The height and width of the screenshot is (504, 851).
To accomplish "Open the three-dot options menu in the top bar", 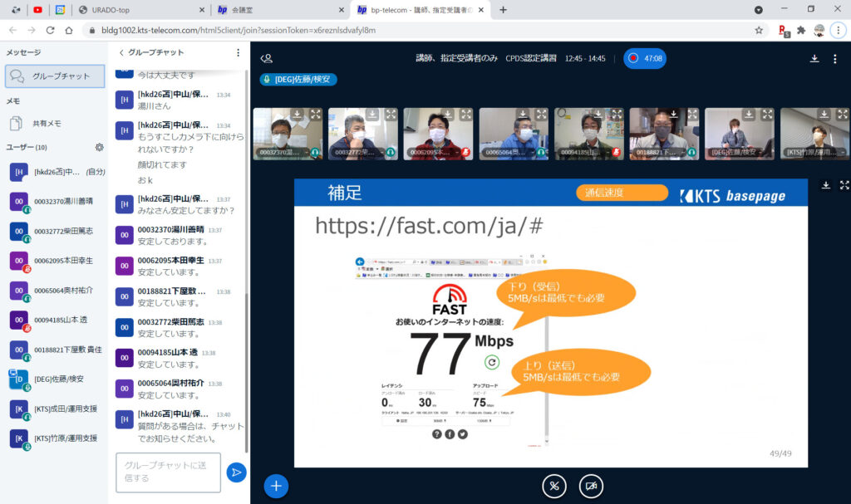I will [x=834, y=59].
